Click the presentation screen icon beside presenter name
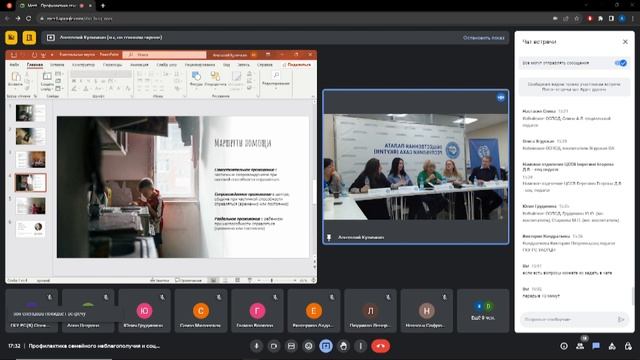This screenshot has width=640, height=360. coord(51,38)
